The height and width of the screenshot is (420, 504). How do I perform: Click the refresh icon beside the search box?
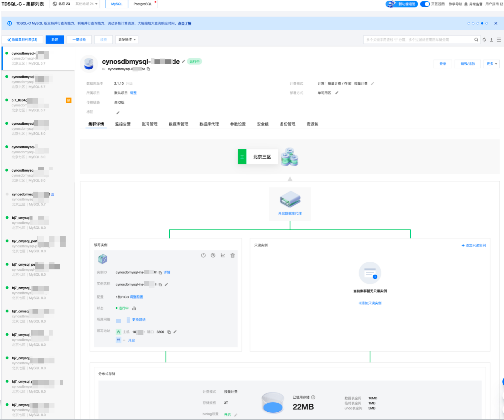(484, 40)
